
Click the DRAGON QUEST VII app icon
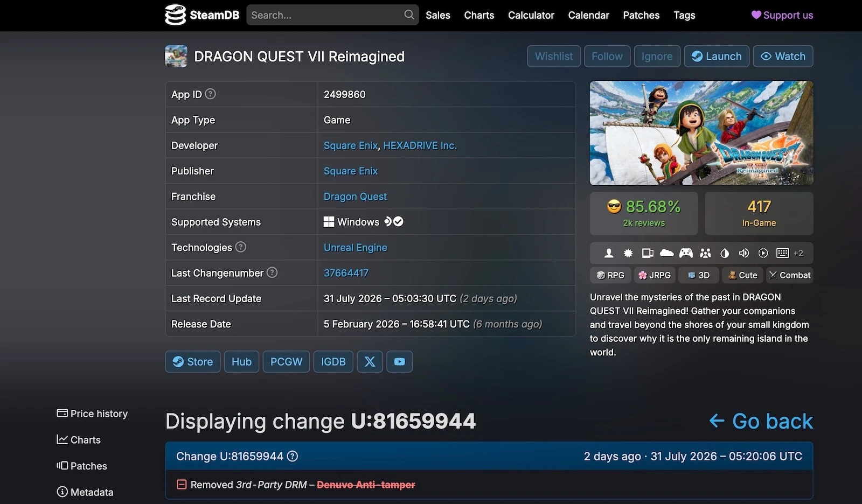176,57
